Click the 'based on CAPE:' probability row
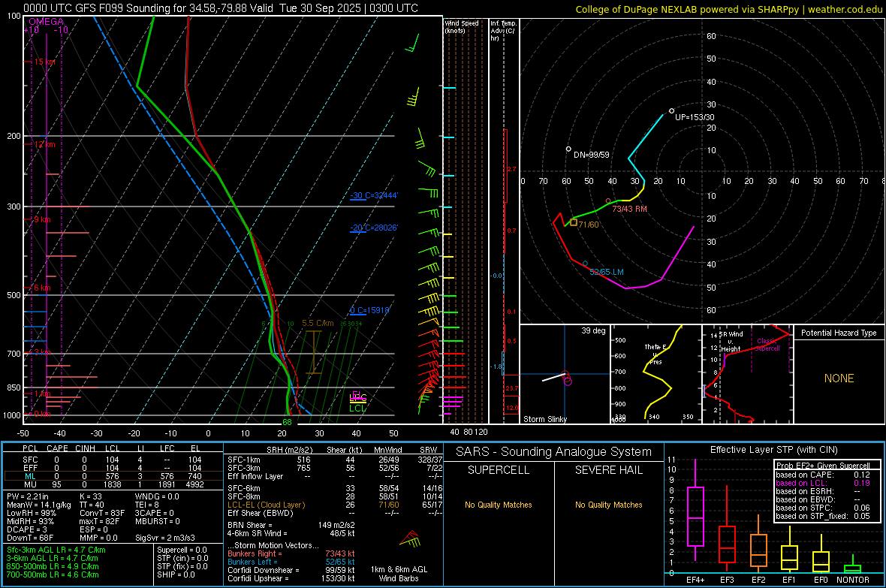886x588 pixels. pyautogui.click(x=823, y=475)
